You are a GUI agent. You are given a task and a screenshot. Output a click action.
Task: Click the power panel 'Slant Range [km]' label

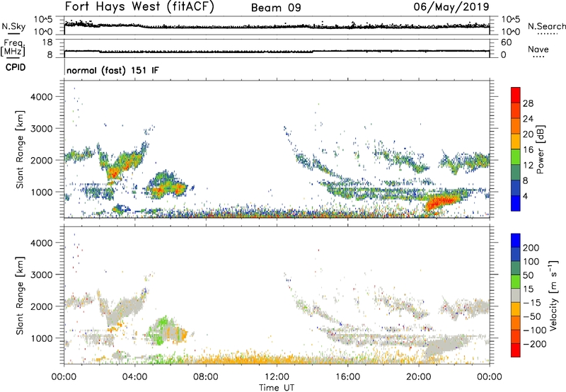click(x=20, y=149)
